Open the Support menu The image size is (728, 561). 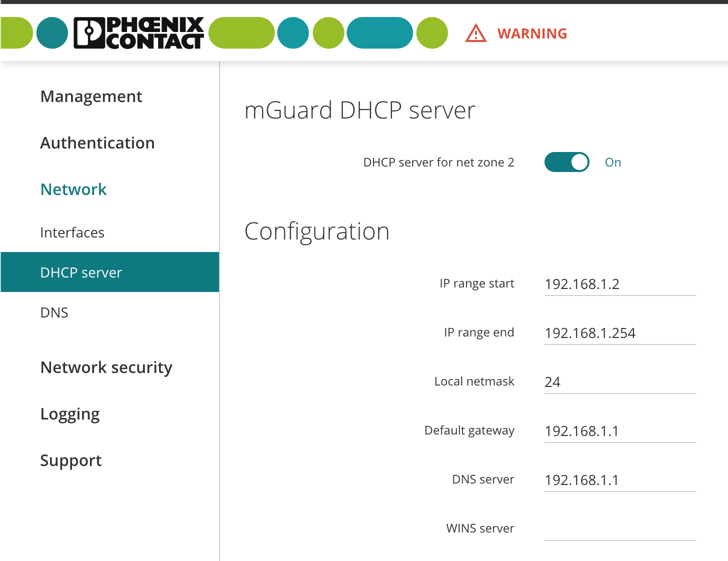[71, 460]
